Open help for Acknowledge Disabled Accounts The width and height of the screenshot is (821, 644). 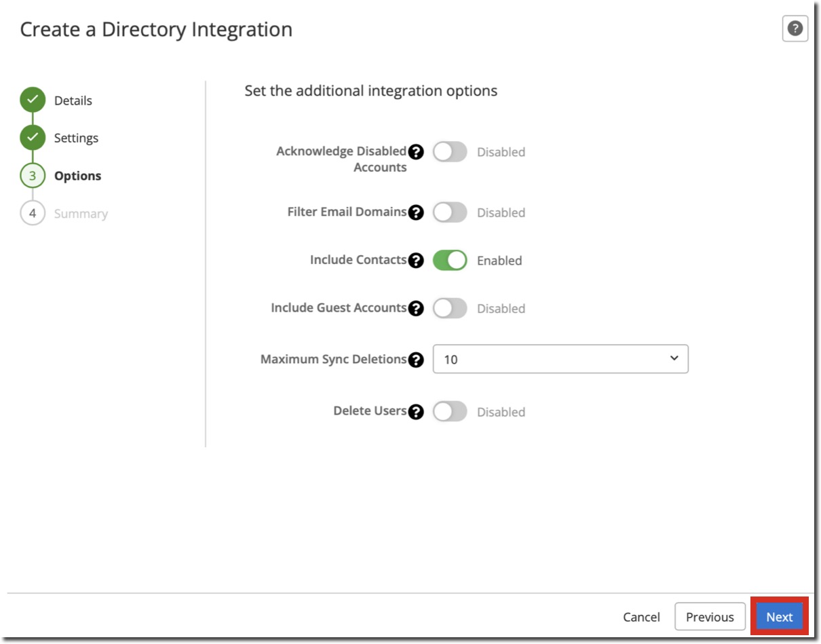[417, 151]
